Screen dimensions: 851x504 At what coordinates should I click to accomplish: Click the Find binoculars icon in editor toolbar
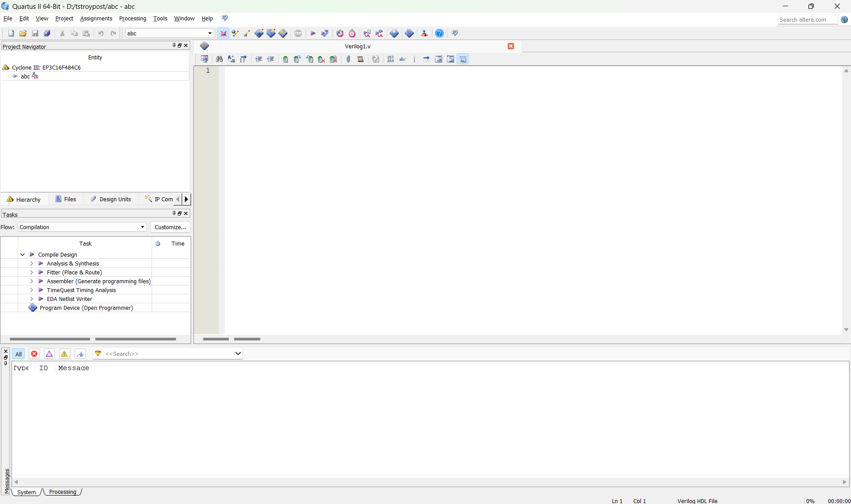220,59
